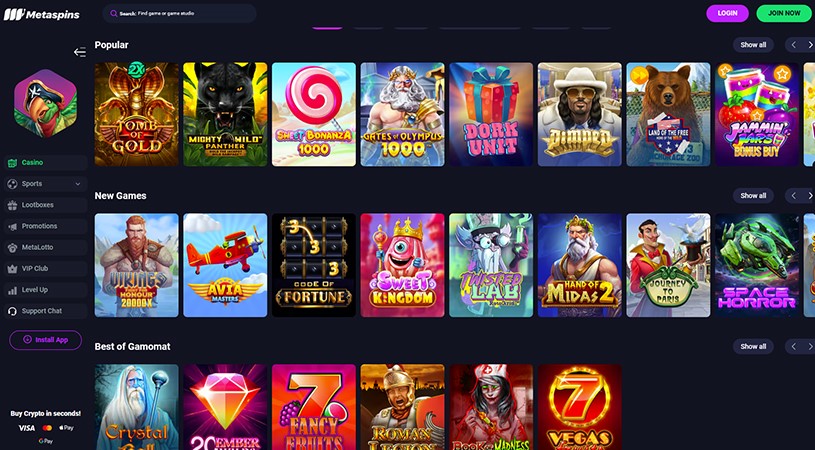Open the Gates of Olympus 1000 game
Screen dimensions: 815x450
click(402, 114)
